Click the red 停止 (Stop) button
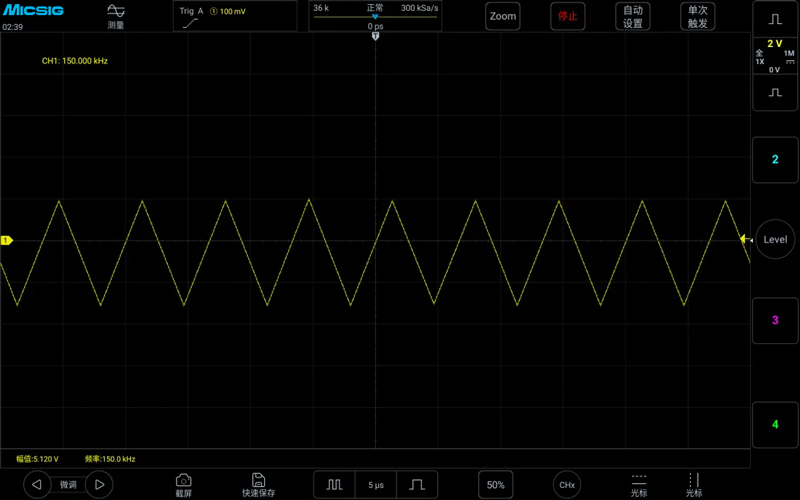This screenshot has width=800, height=500. [x=567, y=16]
